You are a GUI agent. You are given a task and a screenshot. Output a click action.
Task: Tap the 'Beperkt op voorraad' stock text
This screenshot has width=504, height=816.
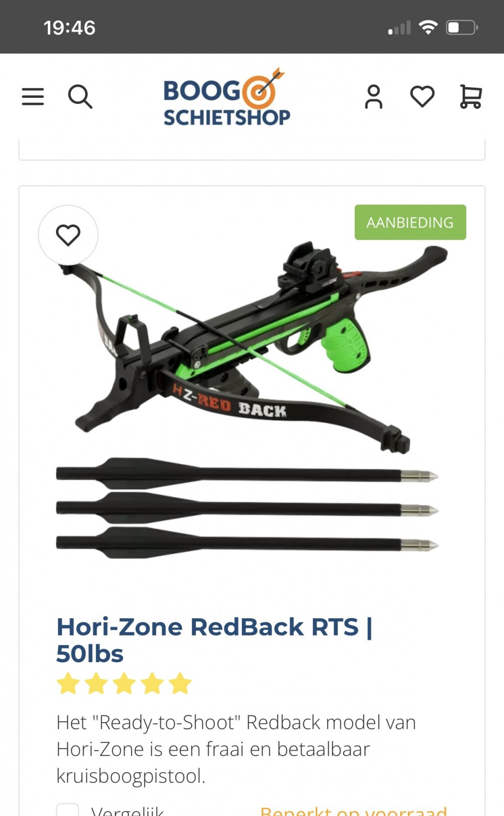click(x=353, y=810)
